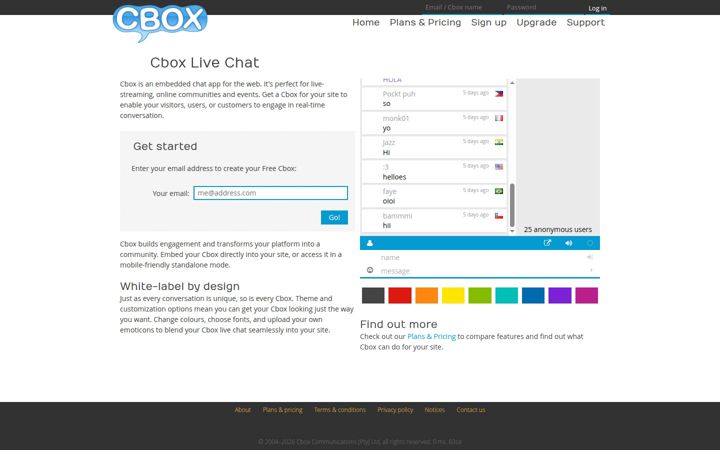This screenshot has width=720, height=450.
Task: Click the 'Cbox Live Chat' heading
Action: pos(204,62)
